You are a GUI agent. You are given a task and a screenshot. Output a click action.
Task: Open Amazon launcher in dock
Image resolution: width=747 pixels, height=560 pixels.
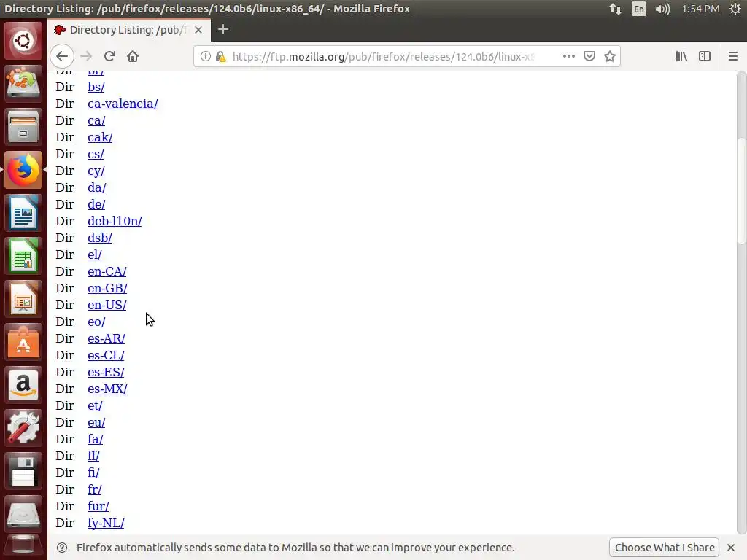click(23, 385)
